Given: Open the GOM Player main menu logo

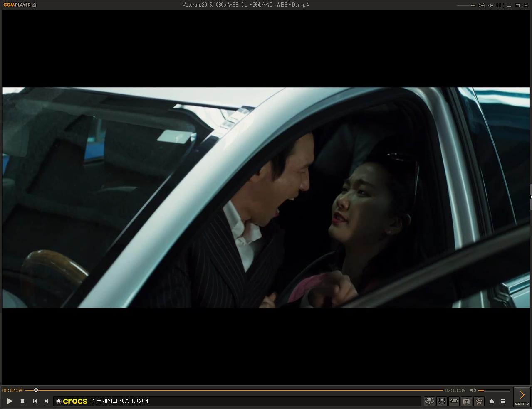Looking at the screenshot, I should point(17,5).
